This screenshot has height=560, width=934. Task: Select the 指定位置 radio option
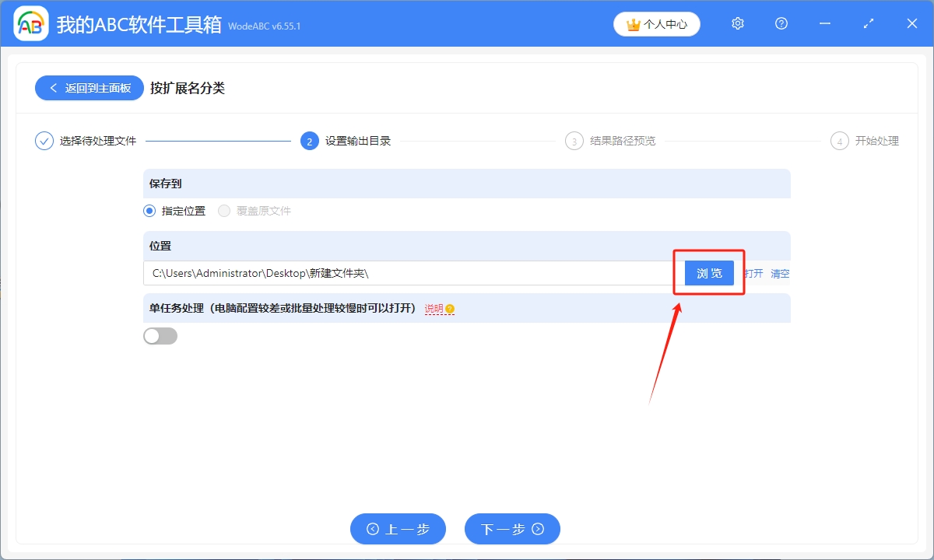click(x=148, y=210)
